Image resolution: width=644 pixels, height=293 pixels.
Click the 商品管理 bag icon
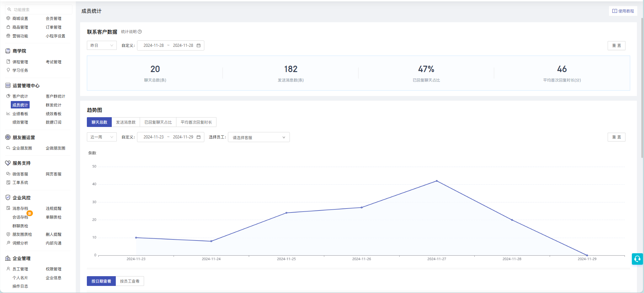coord(8,27)
